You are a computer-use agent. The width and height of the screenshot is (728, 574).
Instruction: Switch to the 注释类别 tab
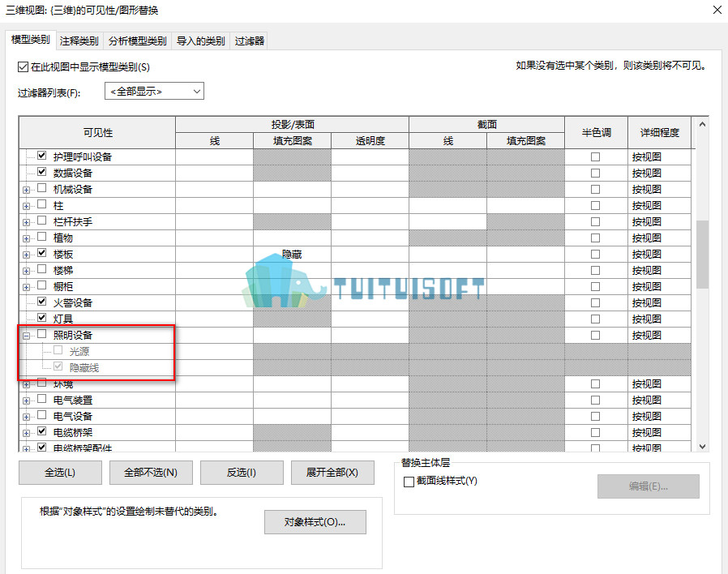pos(79,41)
